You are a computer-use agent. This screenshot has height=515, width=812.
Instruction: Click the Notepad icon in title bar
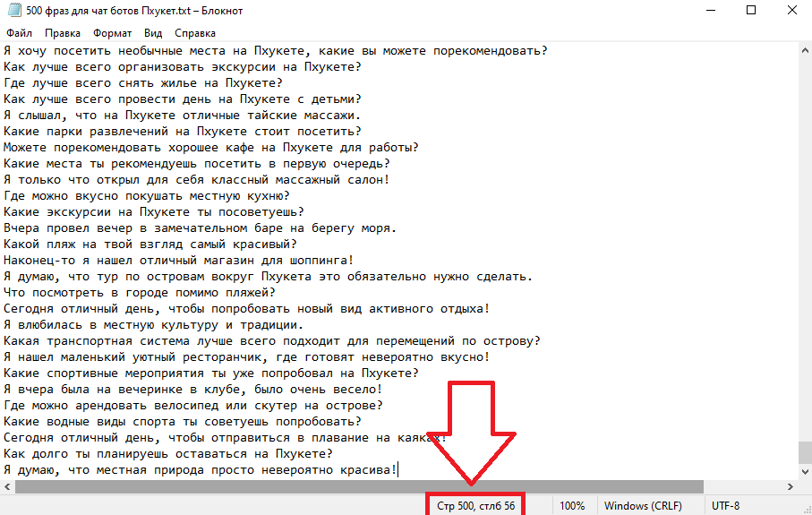pyautogui.click(x=13, y=11)
